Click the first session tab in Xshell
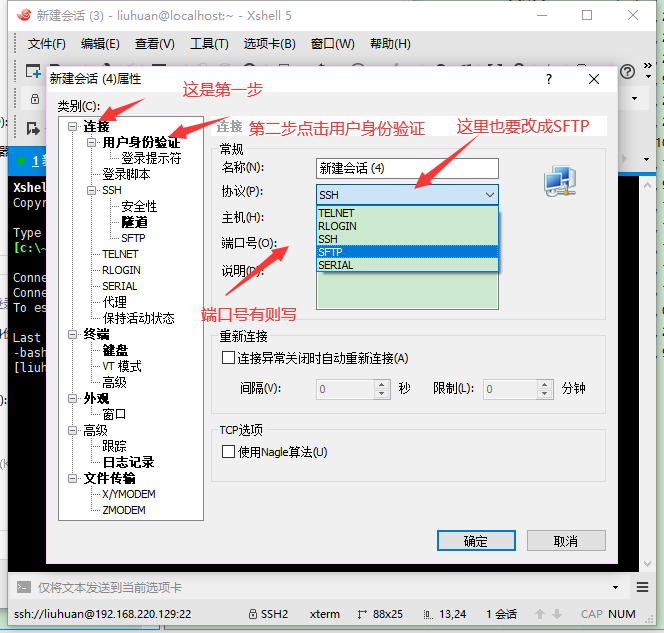664x633 pixels. click(x=30, y=161)
